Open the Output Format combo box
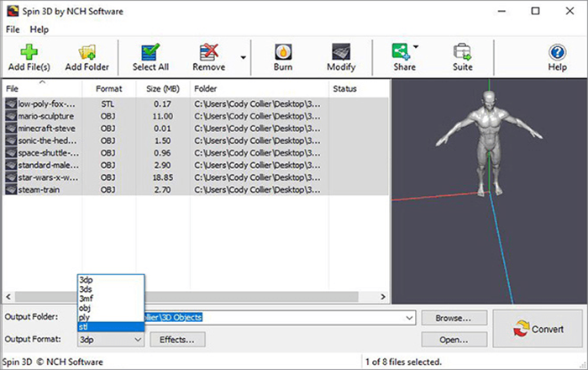The height and width of the screenshot is (370, 588). click(x=111, y=340)
